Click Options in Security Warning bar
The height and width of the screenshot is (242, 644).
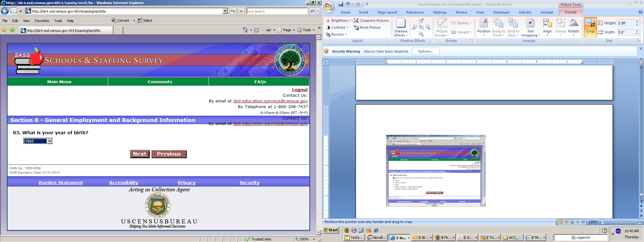[x=426, y=51]
